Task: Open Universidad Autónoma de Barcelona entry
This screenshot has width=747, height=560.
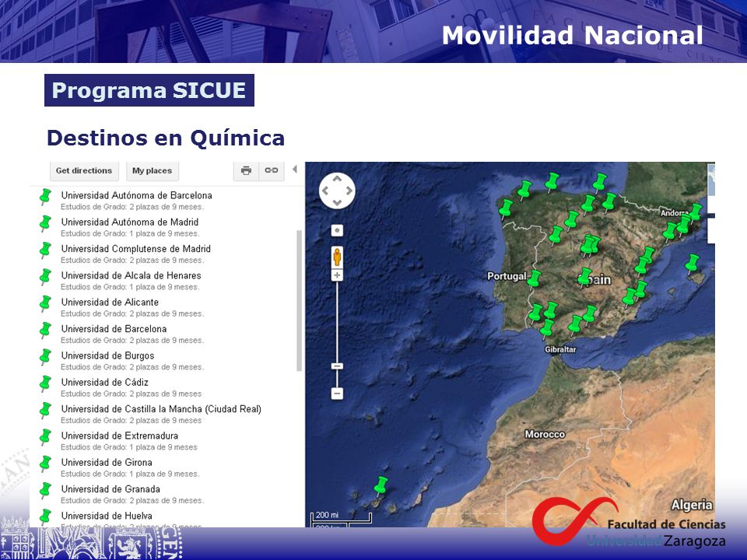Action: coord(137,195)
